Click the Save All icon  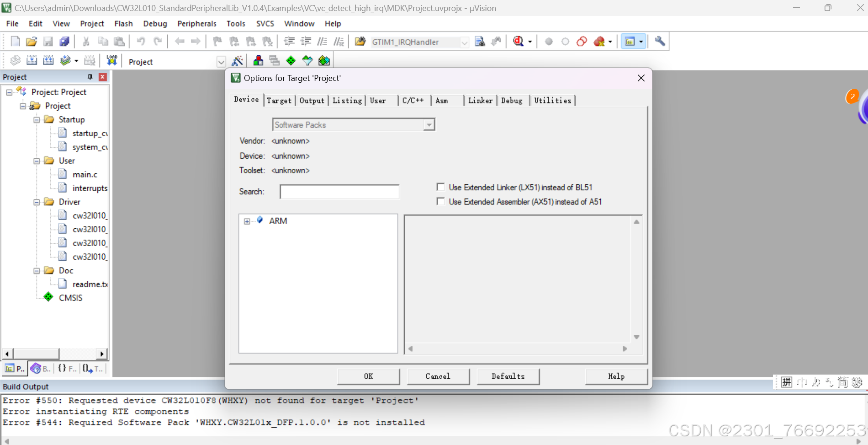click(x=64, y=42)
